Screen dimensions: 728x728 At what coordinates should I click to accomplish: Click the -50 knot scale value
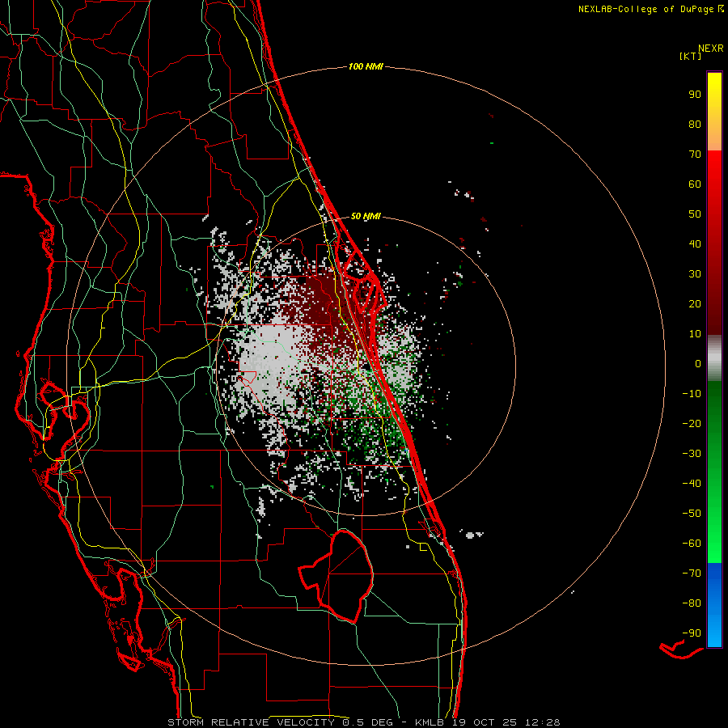(692, 514)
